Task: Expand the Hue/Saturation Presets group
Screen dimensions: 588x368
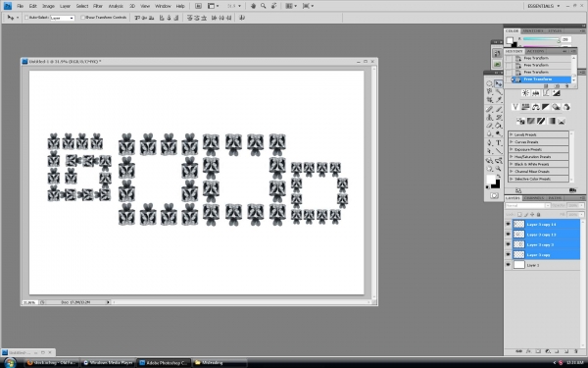Action: click(512, 157)
